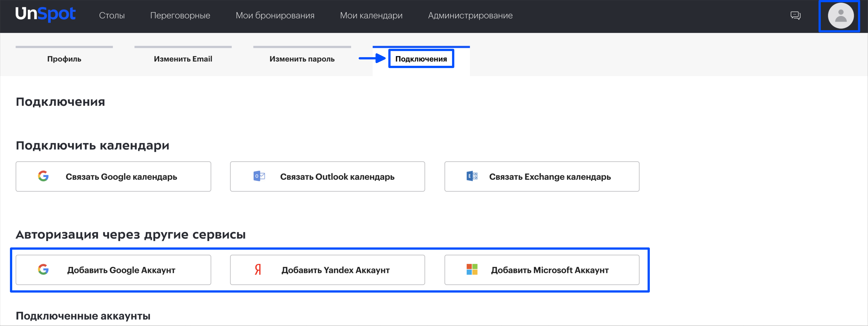The height and width of the screenshot is (326, 868).
Task: Click Добавить Microsoft Аккаунт
Action: [542, 270]
